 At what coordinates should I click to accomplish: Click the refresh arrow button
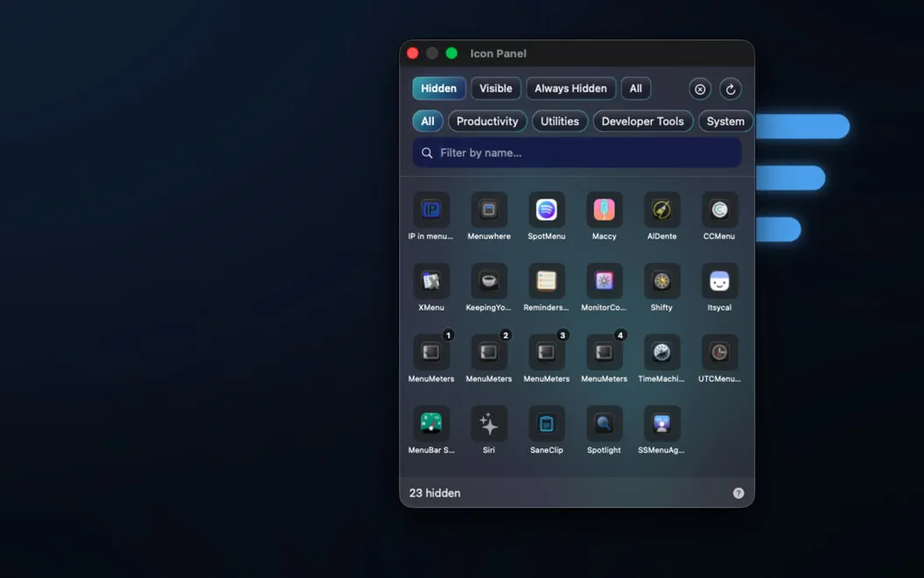[x=731, y=89]
